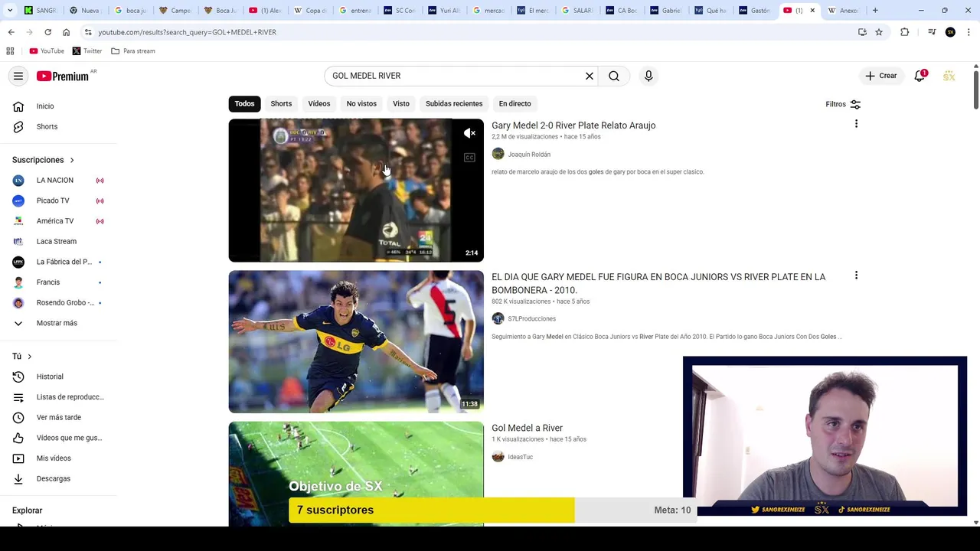
Task: Go back in browser history
Action: [11, 32]
